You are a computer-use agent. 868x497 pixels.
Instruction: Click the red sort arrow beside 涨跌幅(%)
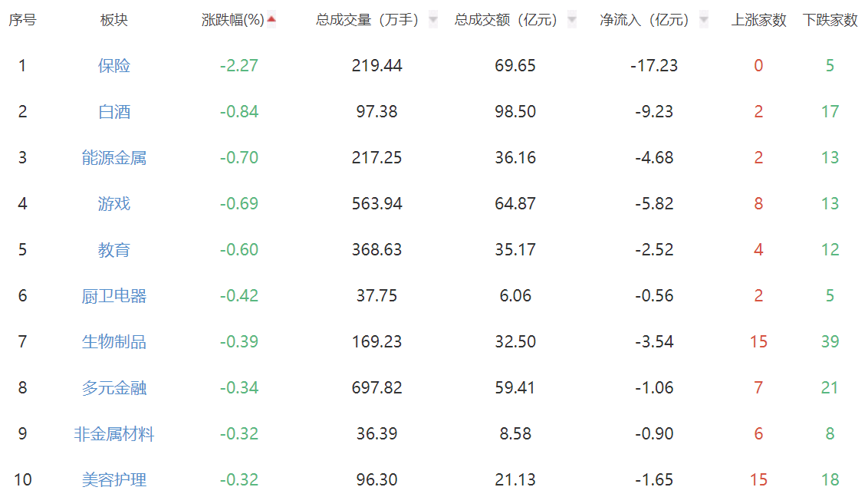[x=271, y=20]
